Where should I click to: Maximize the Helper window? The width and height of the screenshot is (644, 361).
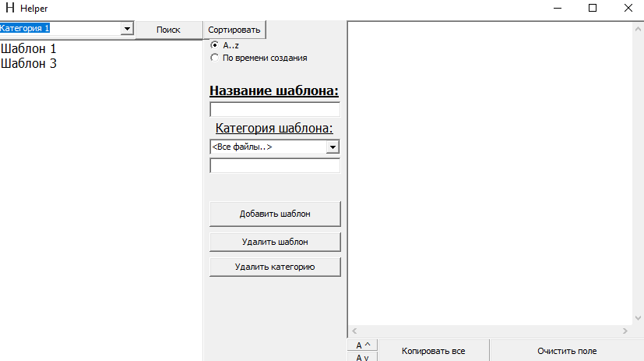[593, 8]
